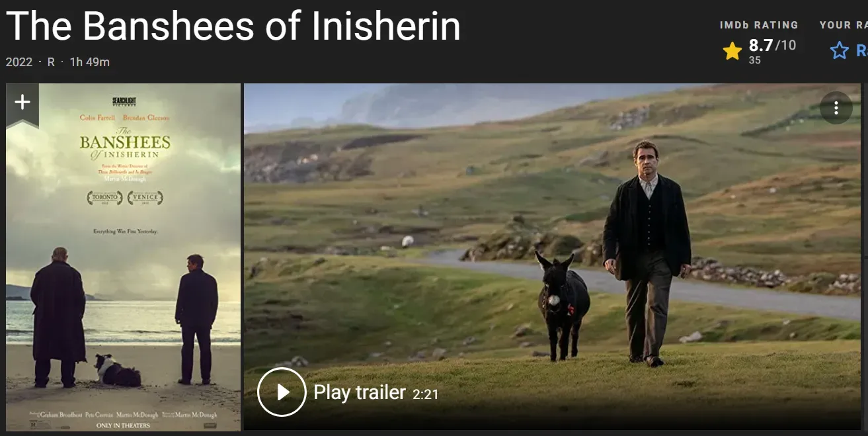Click the blue outline star to rate
The image size is (868, 436).
[840, 51]
